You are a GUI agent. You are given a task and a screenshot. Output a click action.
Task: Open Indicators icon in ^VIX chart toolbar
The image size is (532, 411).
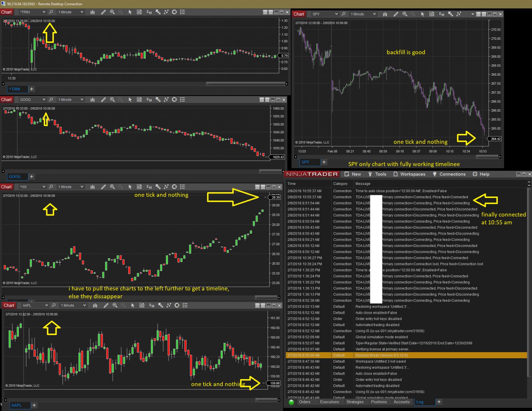166,187
